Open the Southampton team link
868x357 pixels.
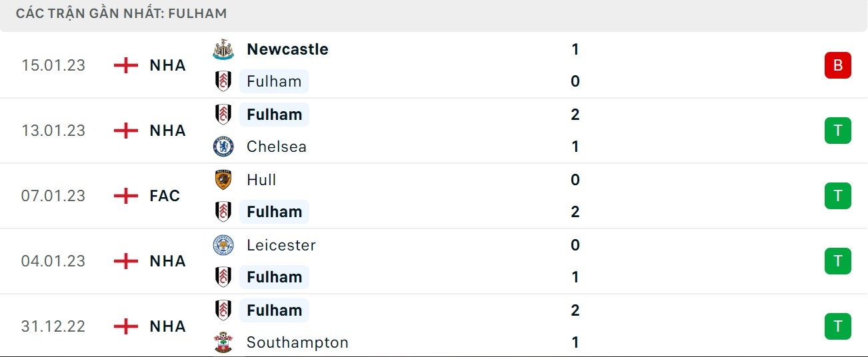[297, 342]
